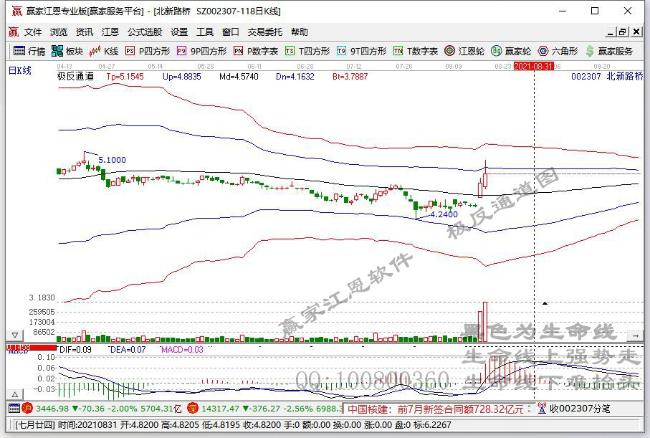Restore the inner child window
The height and width of the screenshot is (438, 650).
click(x=622, y=32)
